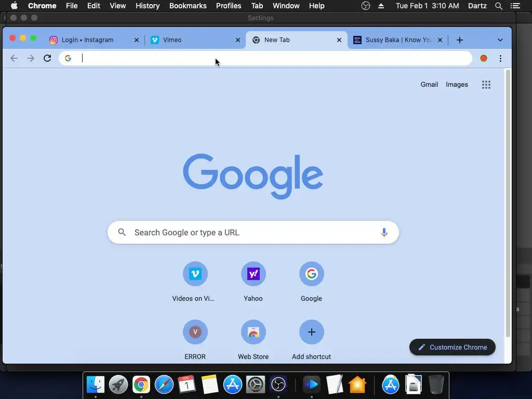
Task: Open the profile avatar icon
Action: (484, 58)
